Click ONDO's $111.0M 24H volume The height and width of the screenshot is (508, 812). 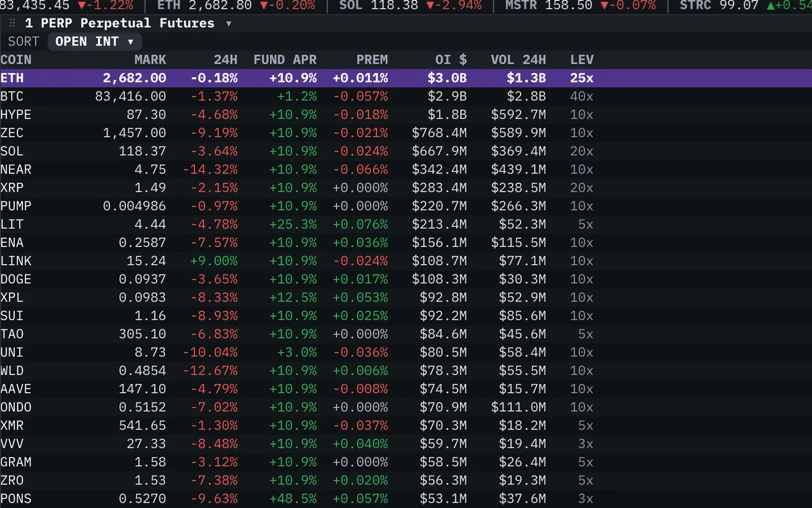[x=519, y=407]
